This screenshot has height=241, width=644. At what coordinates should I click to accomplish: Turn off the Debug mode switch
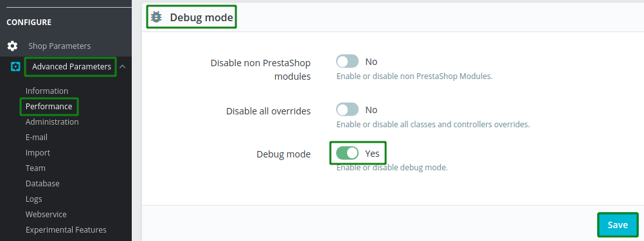347,154
